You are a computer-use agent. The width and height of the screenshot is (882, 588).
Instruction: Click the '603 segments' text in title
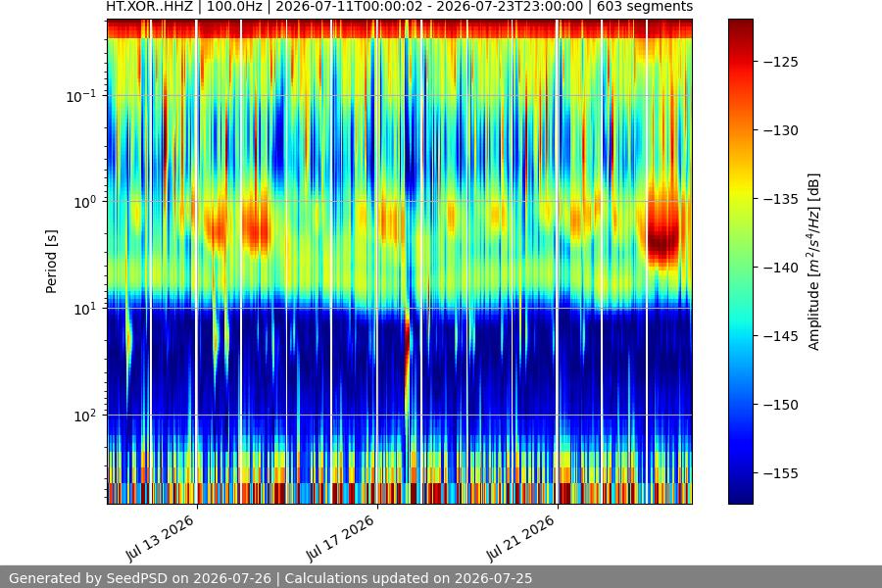tap(645, 7)
